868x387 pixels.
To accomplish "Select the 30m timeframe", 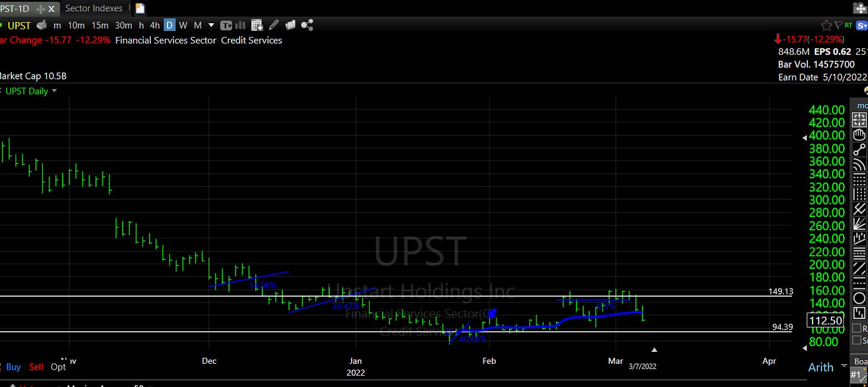I will click(x=123, y=25).
